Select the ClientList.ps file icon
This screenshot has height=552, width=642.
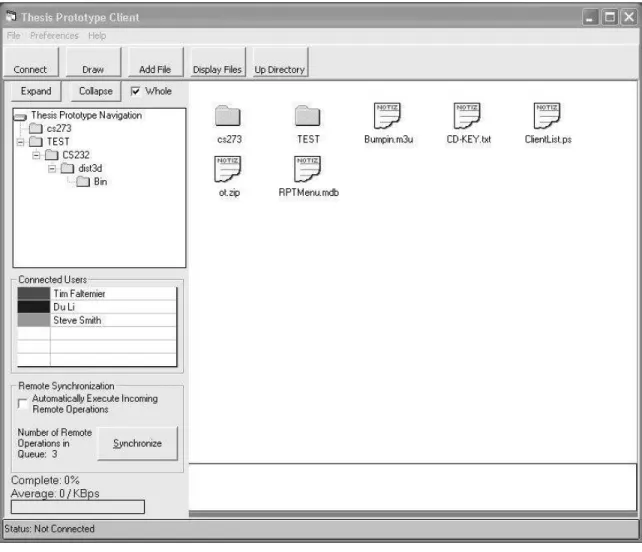point(547,115)
